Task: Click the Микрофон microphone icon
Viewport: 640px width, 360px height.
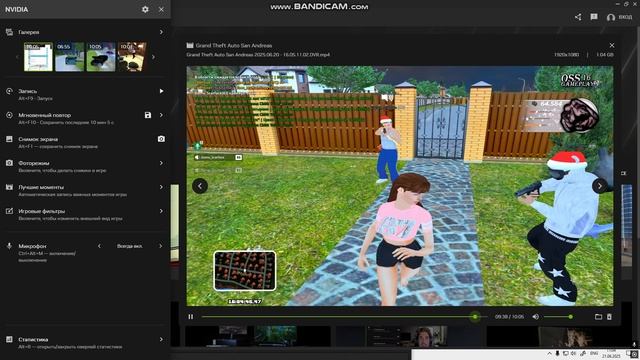Action: (9, 246)
